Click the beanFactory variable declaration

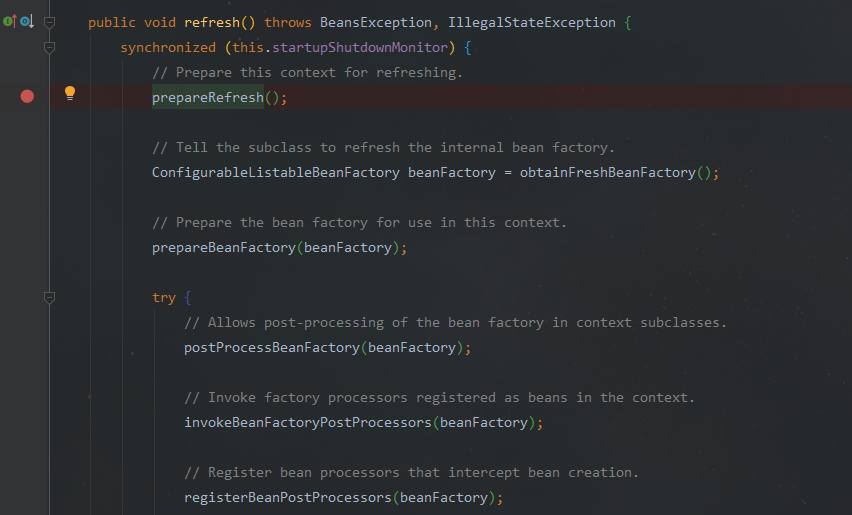tap(452, 173)
